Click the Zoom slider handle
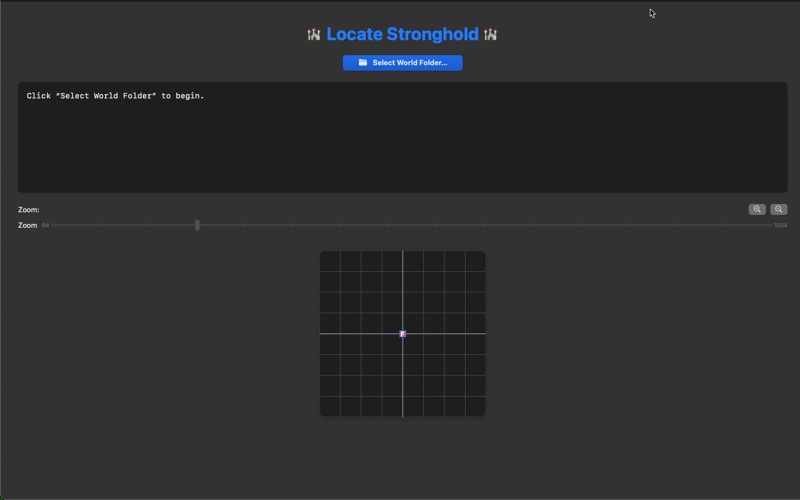800x500 pixels. pos(197,225)
